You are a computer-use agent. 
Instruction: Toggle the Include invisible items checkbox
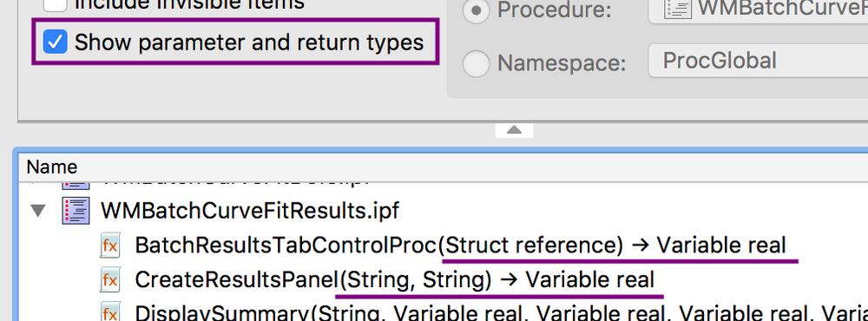pyautogui.click(x=56, y=5)
